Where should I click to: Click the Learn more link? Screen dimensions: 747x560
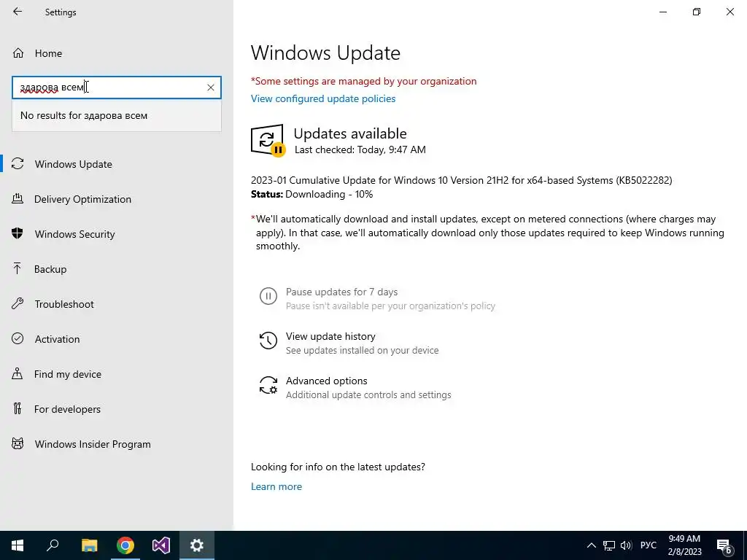click(x=276, y=486)
